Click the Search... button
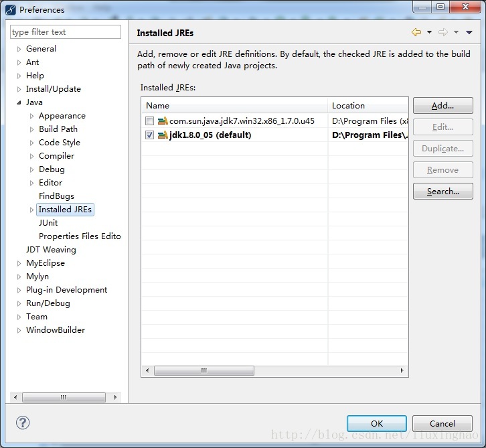The height and width of the screenshot is (448, 486). tap(443, 192)
